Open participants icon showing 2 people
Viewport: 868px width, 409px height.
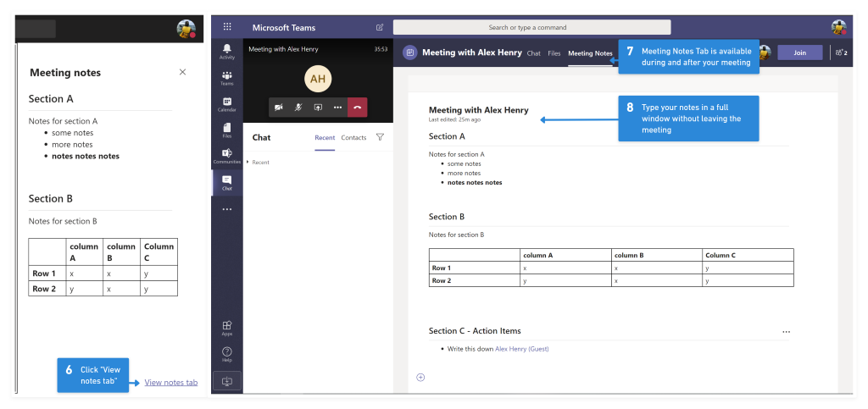pos(842,53)
